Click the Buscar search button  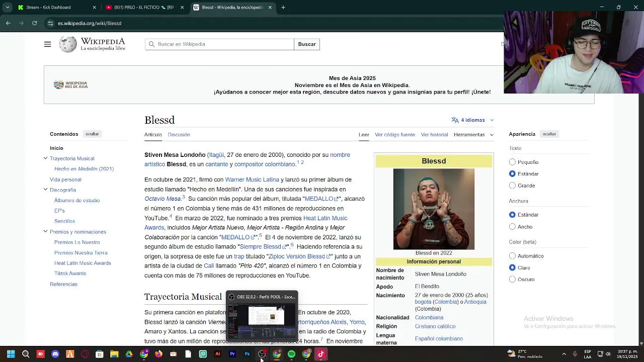point(307,44)
